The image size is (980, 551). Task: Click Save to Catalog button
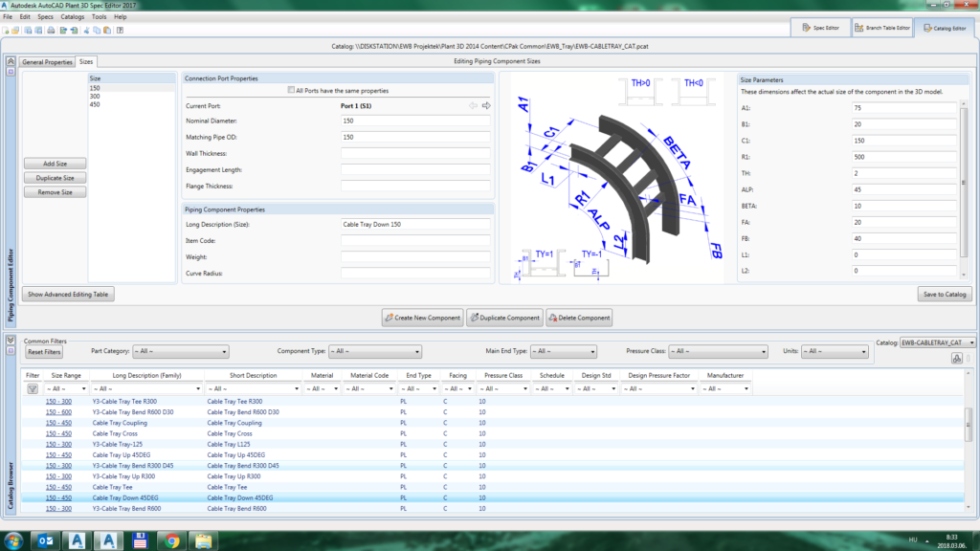pyautogui.click(x=945, y=295)
